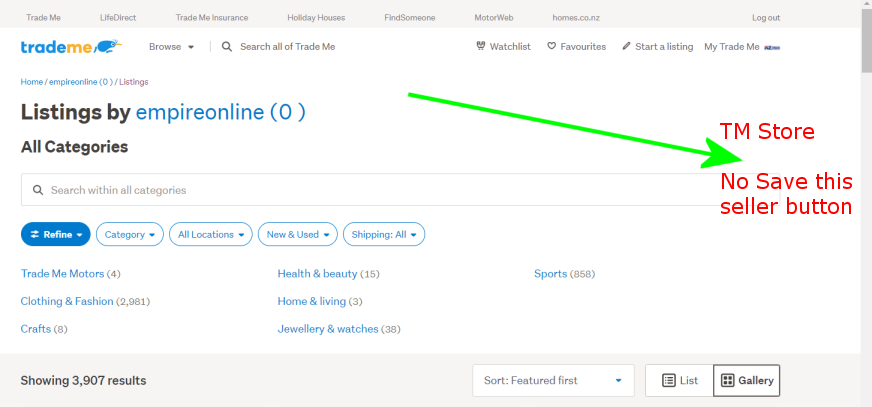
Task: Open the Refine filters button
Action: [56, 234]
